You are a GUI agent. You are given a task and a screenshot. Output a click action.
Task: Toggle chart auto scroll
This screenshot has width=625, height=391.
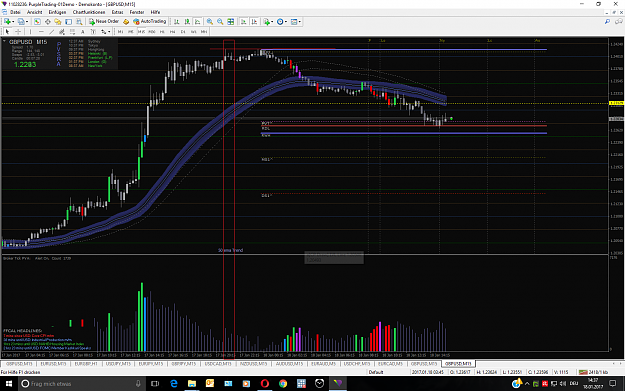tap(243, 22)
